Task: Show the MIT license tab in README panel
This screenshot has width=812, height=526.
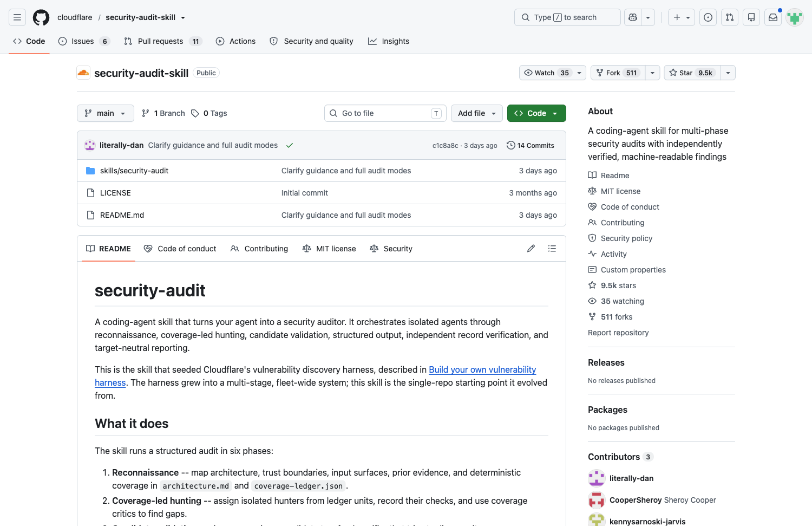Action: tap(329, 249)
